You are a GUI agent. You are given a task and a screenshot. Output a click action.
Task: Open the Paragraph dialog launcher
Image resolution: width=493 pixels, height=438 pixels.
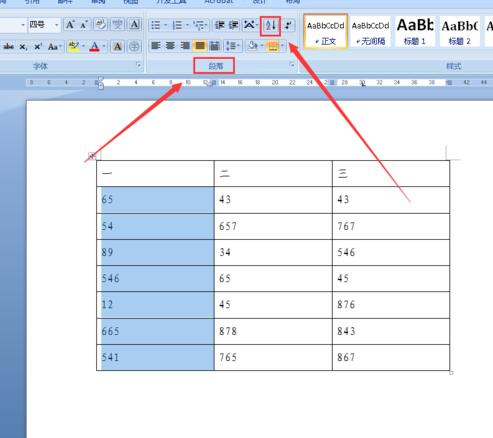(292, 65)
